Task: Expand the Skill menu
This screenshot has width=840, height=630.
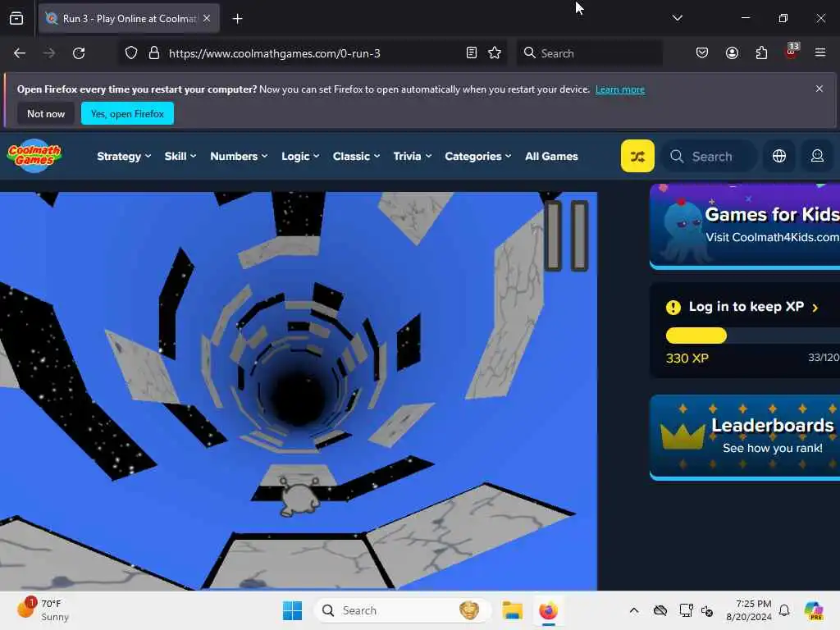Action: tap(180, 156)
